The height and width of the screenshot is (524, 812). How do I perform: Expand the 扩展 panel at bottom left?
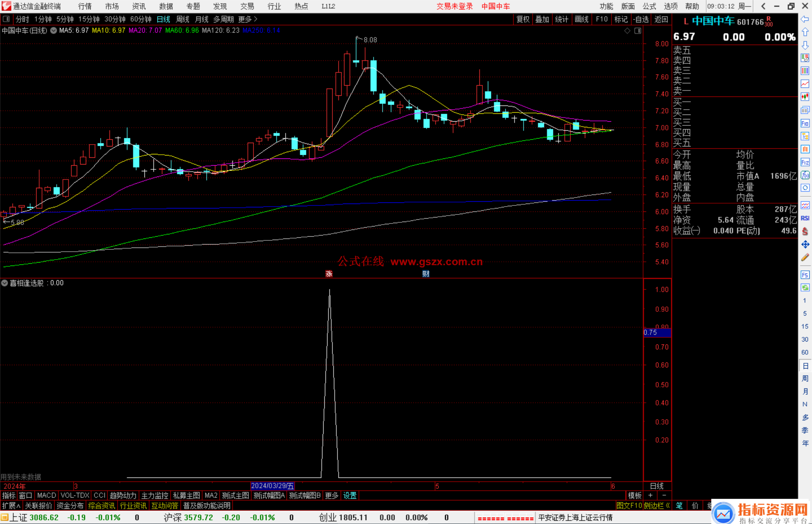11,506
